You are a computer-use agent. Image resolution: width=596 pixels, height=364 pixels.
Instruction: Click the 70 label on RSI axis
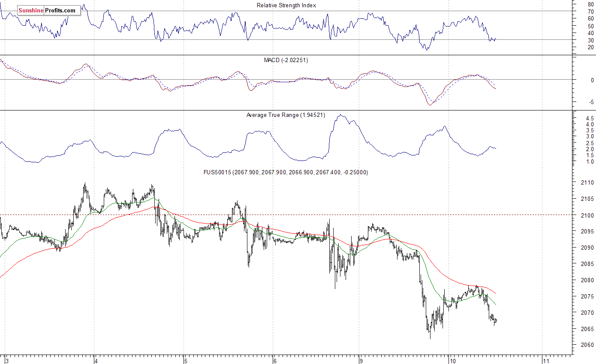[x=591, y=12]
